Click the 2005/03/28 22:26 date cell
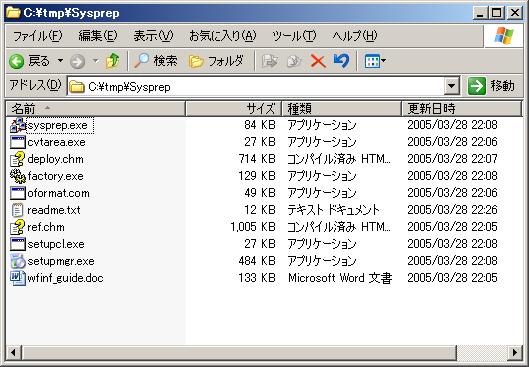Image resolution: width=529 pixels, height=367 pixels. pos(452,210)
